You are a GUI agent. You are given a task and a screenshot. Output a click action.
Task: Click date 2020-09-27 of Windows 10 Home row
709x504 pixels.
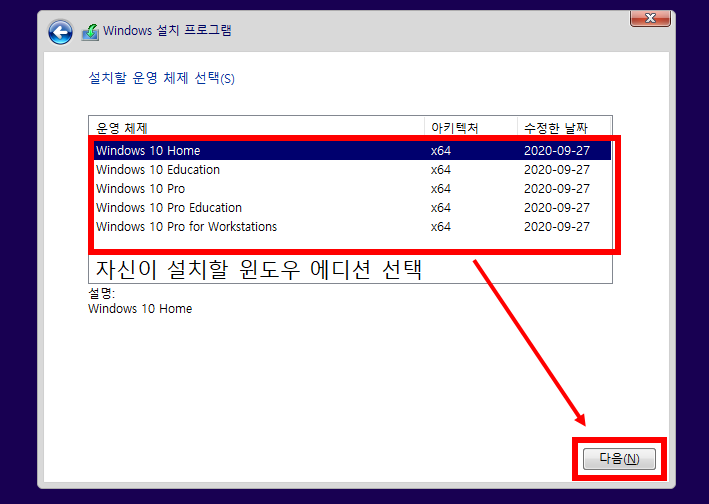pyautogui.click(x=557, y=151)
